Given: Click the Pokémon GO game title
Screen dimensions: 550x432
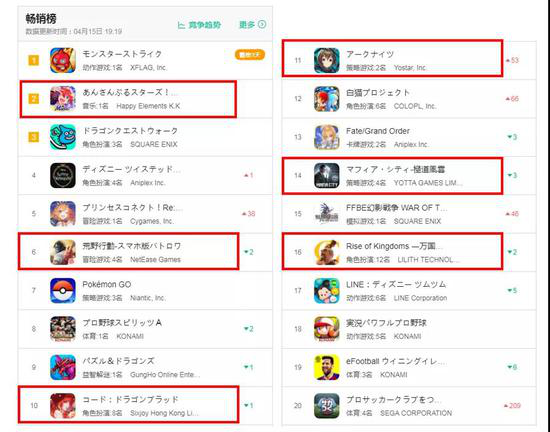Looking at the screenshot, I should [107, 284].
